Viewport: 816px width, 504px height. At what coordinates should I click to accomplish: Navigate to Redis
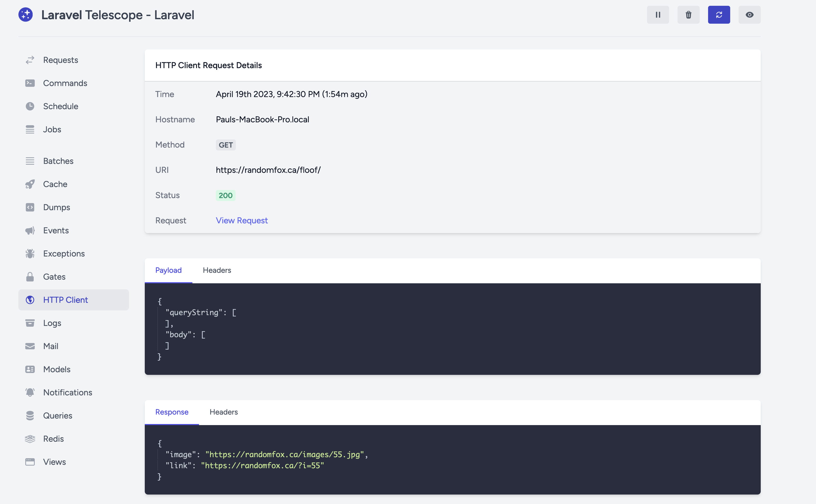click(x=74, y=439)
